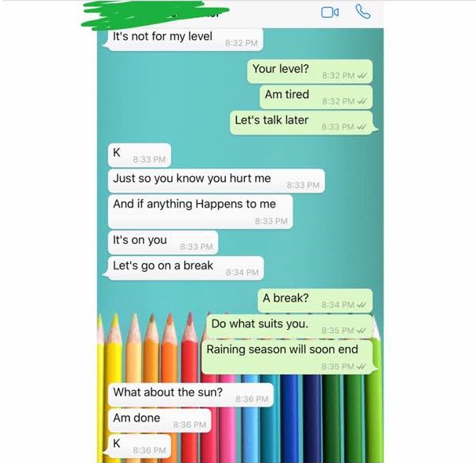Select the "Your level?" sent message
Screen dimensions: 476x463
pos(310,71)
